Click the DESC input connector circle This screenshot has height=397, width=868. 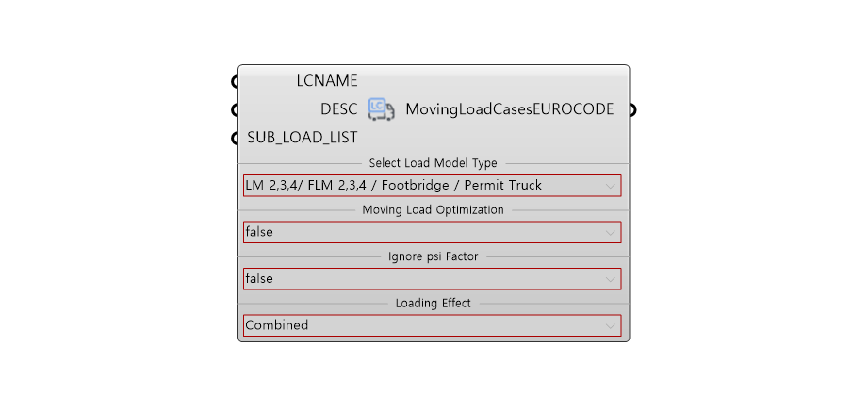(235, 110)
